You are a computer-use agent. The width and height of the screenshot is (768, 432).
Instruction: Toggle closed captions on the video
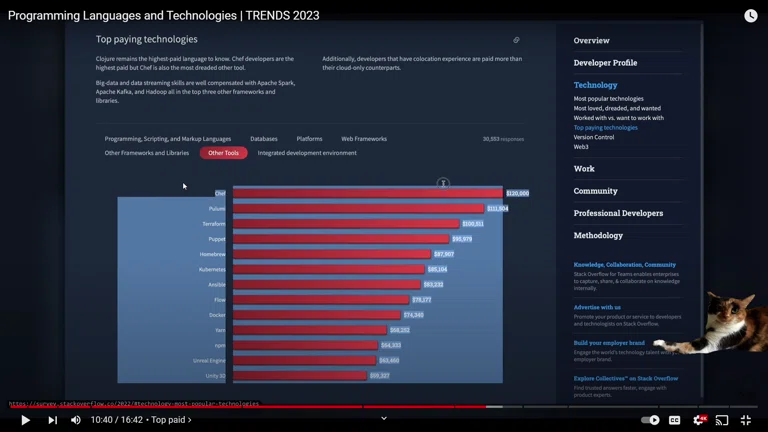click(x=675, y=420)
